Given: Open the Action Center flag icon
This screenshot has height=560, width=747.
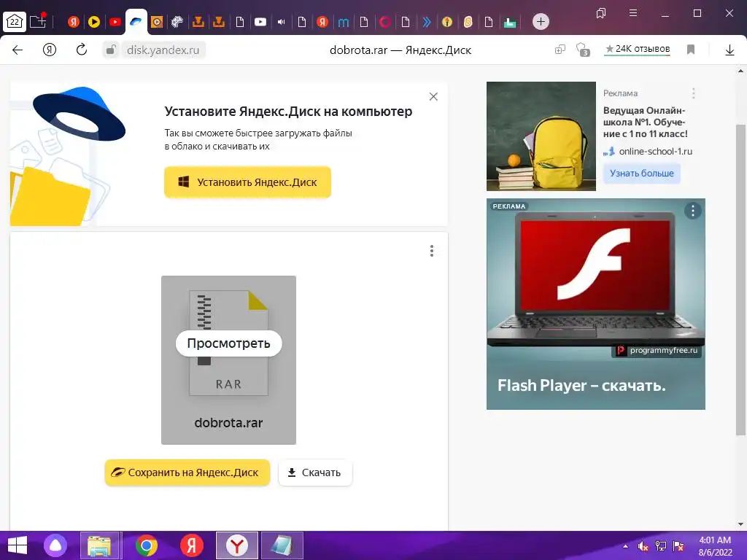Looking at the screenshot, I should tap(678, 546).
